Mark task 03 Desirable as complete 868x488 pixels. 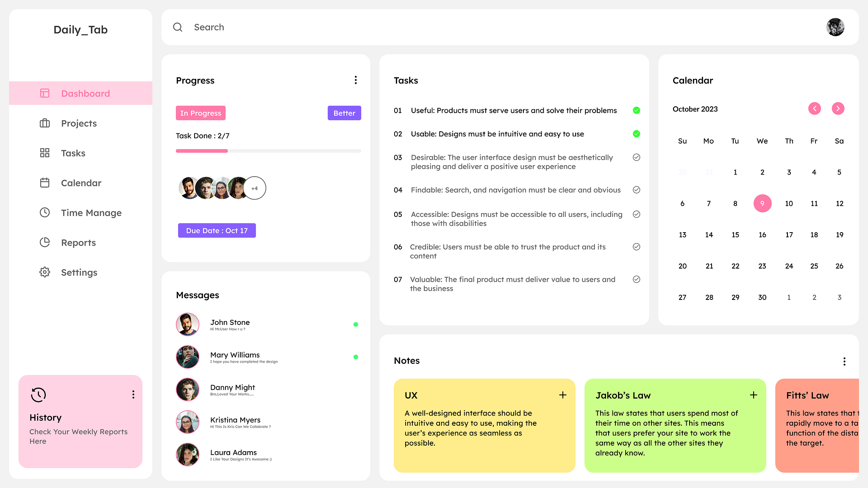coord(636,157)
